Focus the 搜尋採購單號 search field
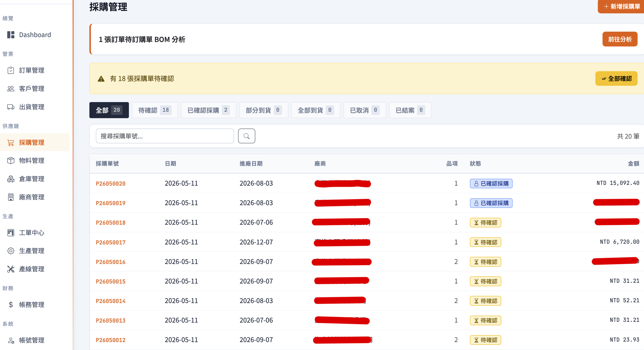Viewport: 644px width, 350px height. coord(165,136)
